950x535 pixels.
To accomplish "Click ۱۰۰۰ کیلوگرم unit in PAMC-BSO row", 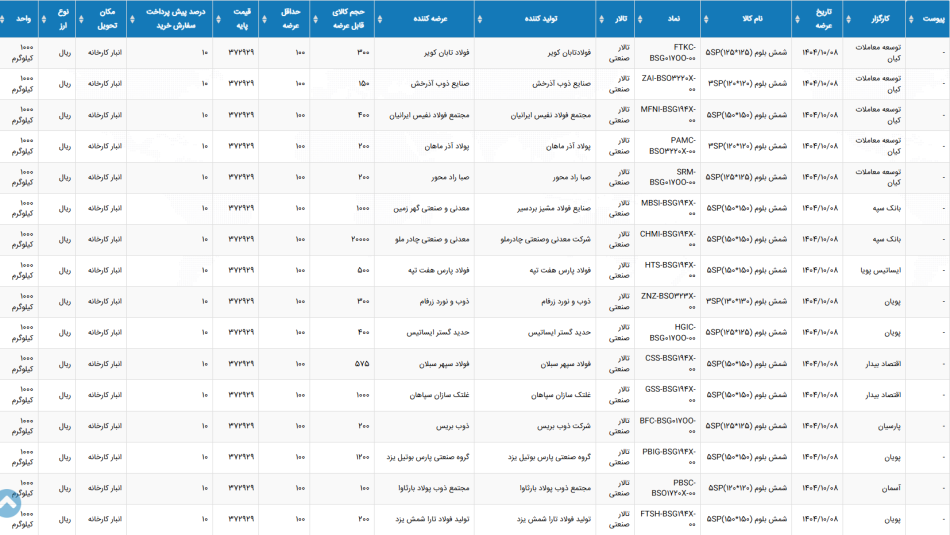I will pos(22,146).
